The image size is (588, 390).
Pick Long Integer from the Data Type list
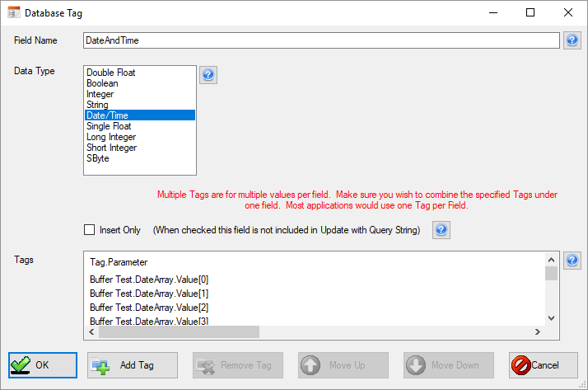(x=111, y=137)
